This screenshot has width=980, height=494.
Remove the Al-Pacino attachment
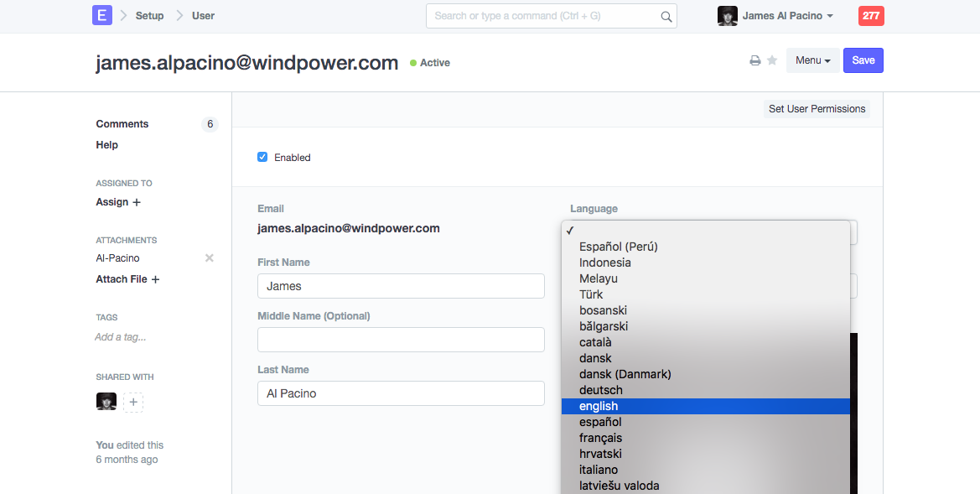[x=210, y=258]
